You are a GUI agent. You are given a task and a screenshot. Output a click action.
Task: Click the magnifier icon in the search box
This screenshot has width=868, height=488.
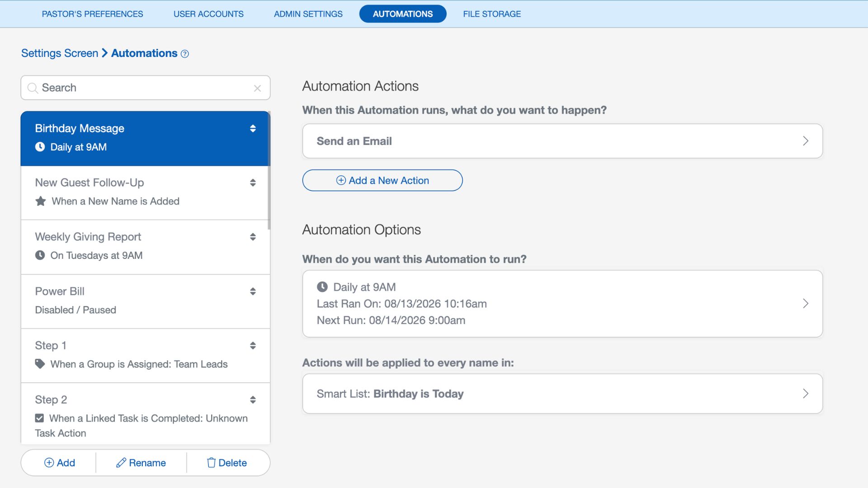(x=33, y=88)
